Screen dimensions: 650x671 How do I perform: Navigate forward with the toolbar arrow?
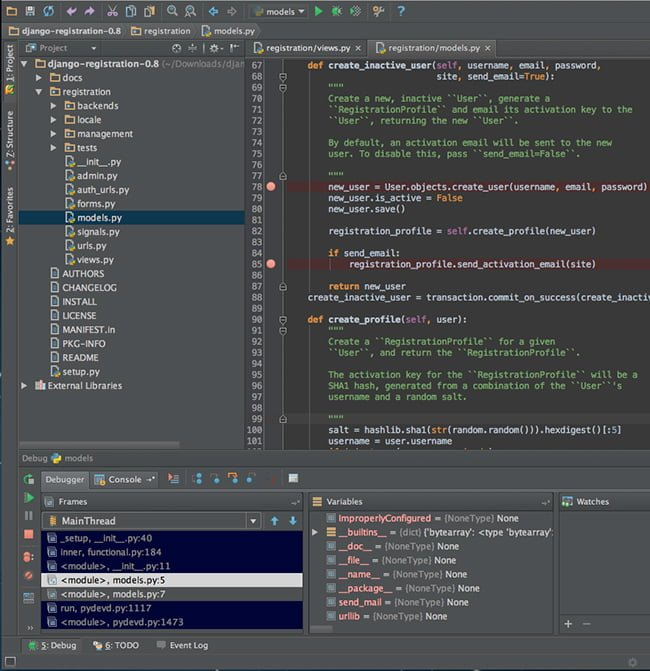[232, 12]
